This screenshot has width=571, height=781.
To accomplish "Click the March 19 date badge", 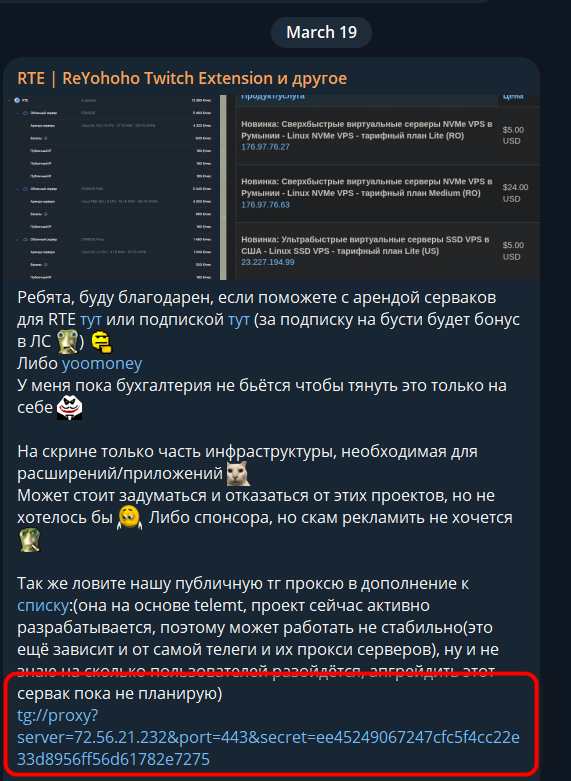I will [x=321, y=32].
